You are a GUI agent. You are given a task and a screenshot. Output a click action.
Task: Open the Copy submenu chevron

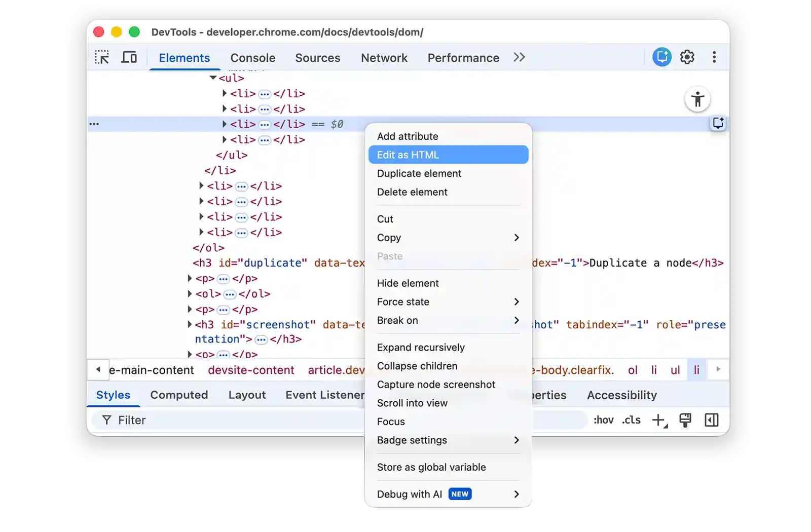coord(517,238)
